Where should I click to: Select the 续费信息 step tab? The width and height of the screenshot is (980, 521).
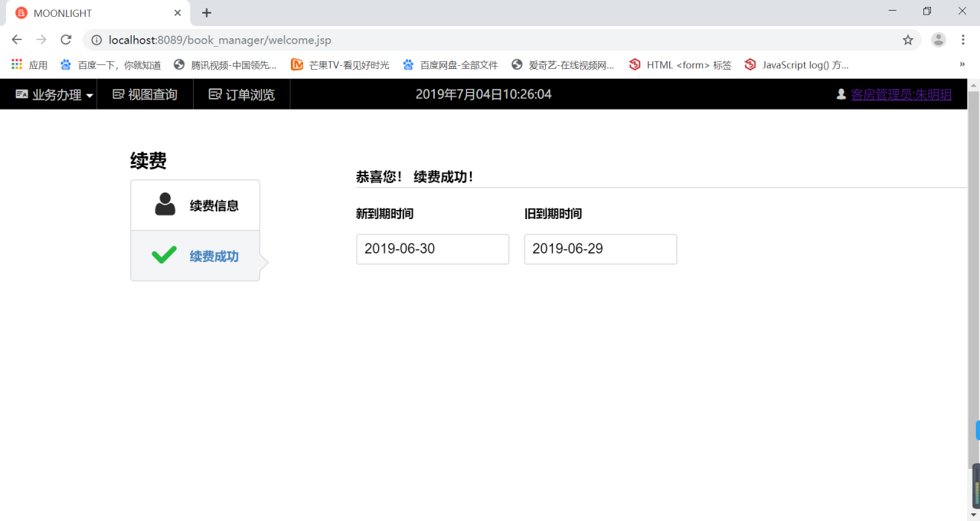195,205
